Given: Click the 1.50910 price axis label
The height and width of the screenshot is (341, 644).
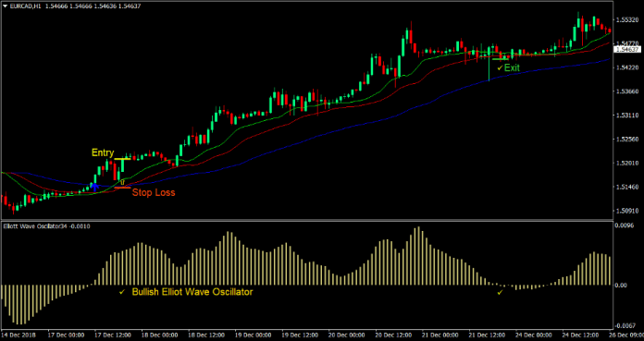Looking at the screenshot, I should coord(628,212).
